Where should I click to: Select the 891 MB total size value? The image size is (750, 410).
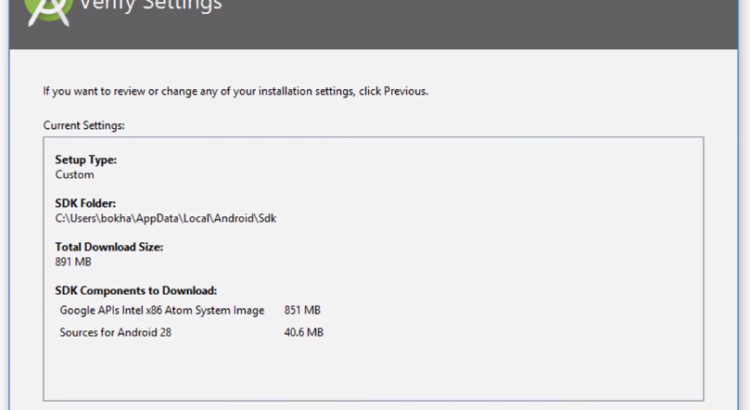pos(71,261)
